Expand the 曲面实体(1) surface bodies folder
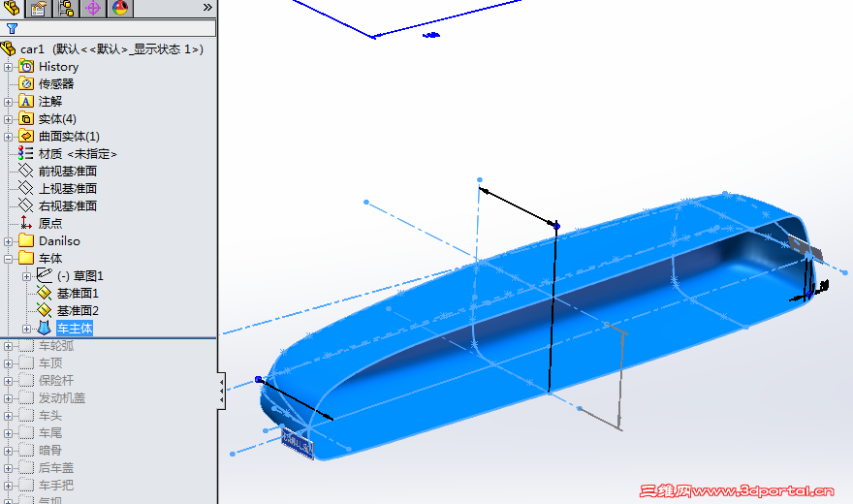The width and height of the screenshot is (853, 504). coord(8,137)
